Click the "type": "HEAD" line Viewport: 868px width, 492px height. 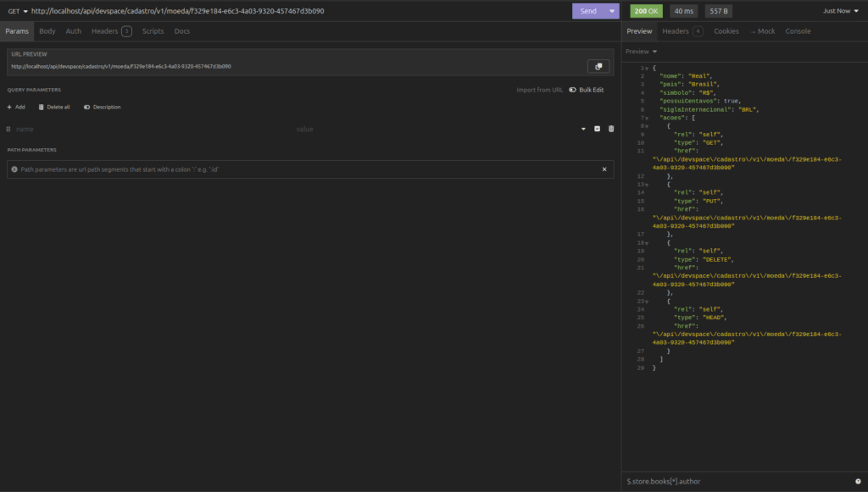[700, 318]
